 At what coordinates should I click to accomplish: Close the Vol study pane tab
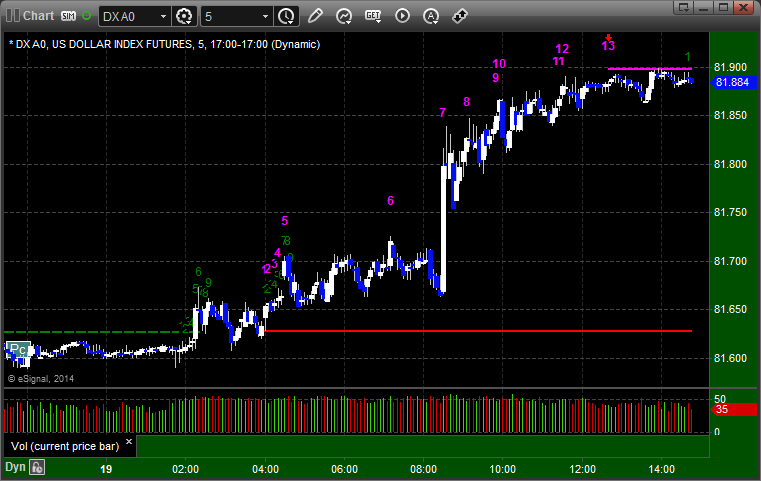pos(129,442)
